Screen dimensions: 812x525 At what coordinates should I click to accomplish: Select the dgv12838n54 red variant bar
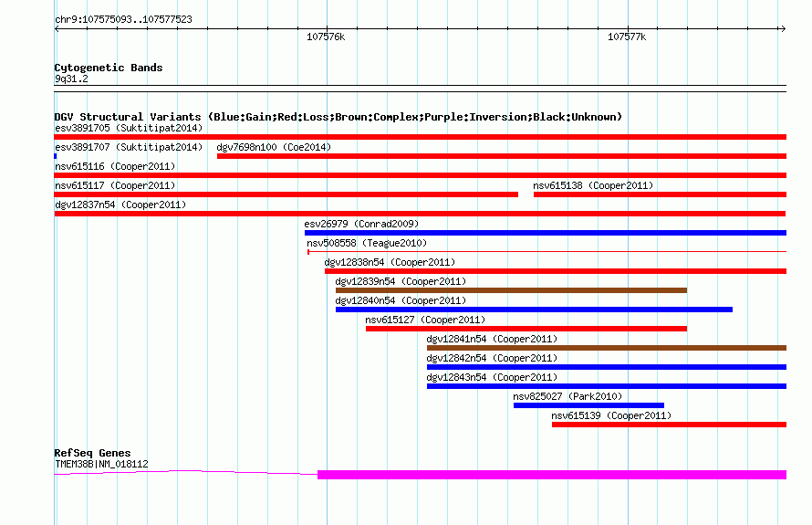coord(555,271)
